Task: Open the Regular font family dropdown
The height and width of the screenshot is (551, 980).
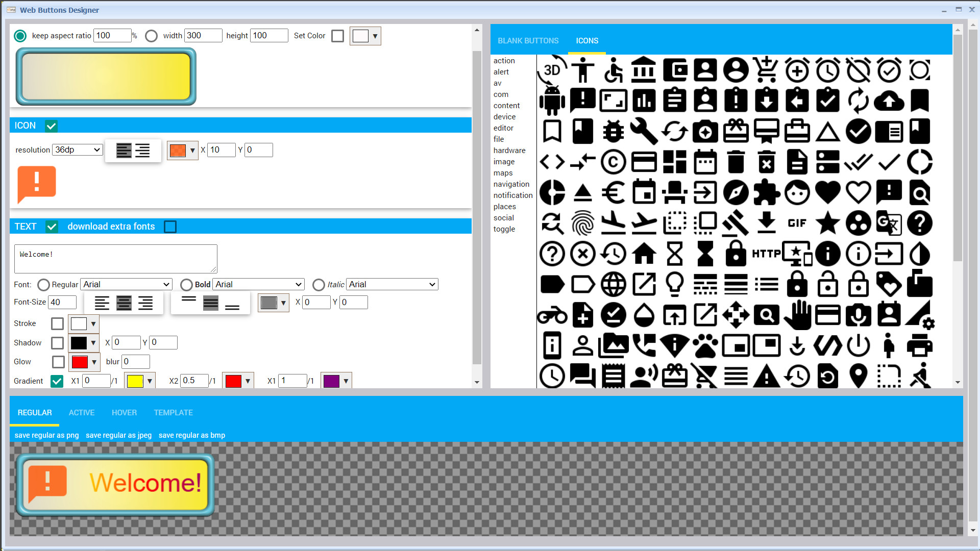Action: (126, 284)
